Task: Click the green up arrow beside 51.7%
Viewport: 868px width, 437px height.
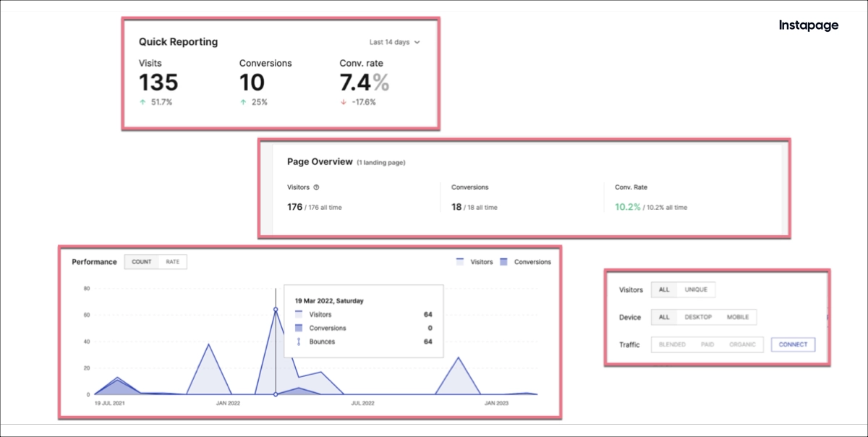Action: (142, 102)
